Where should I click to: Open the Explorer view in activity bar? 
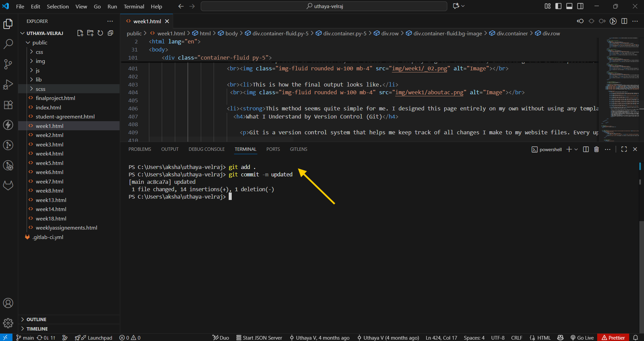point(8,24)
